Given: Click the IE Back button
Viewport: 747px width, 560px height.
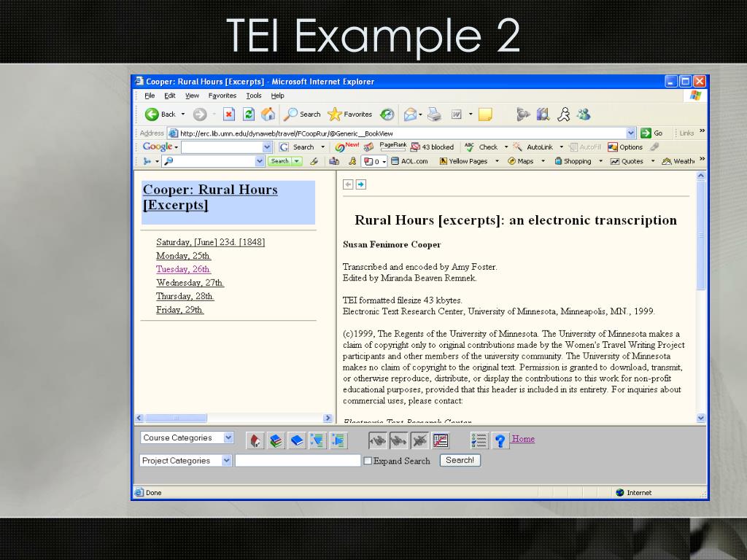Looking at the screenshot, I should point(160,114).
